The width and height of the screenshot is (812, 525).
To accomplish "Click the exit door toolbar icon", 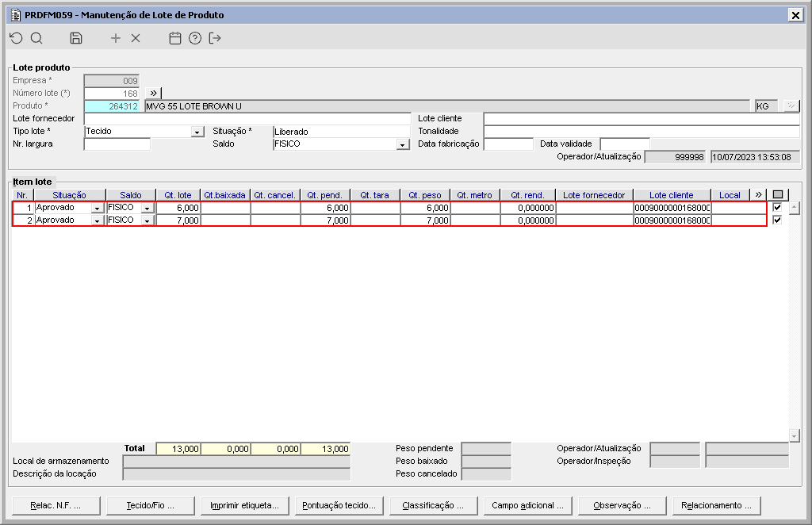I will coord(215,38).
